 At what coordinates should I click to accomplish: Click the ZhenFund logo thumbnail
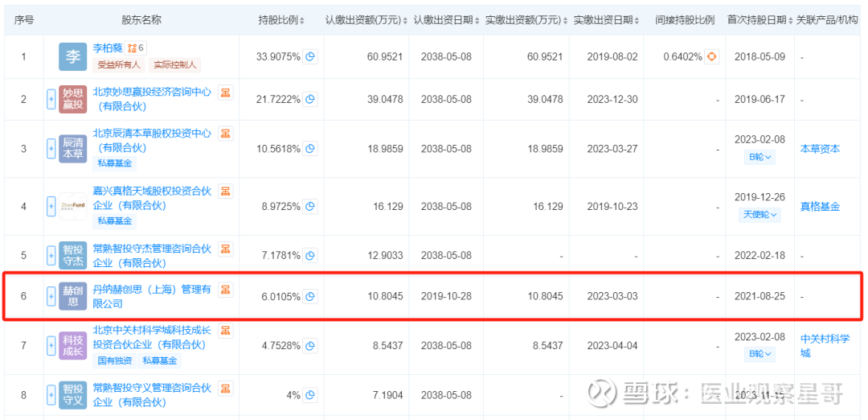pyautogui.click(x=73, y=207)
